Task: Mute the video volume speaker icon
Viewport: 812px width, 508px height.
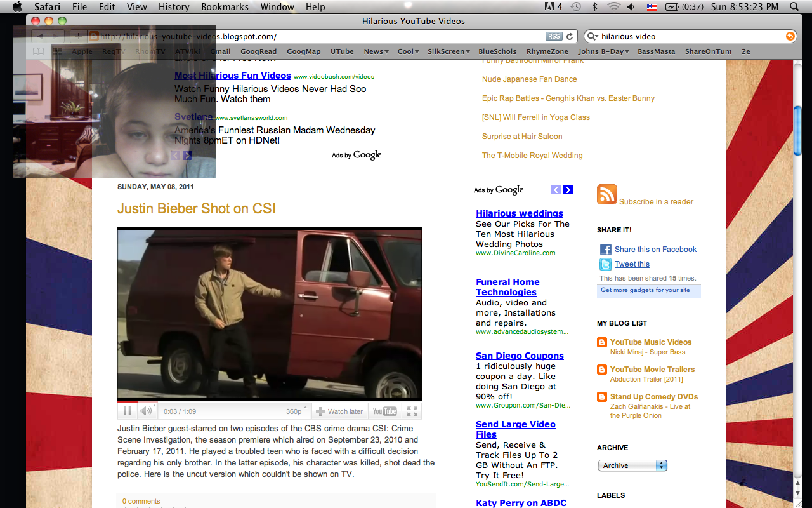Action: [x=146, y=411]
